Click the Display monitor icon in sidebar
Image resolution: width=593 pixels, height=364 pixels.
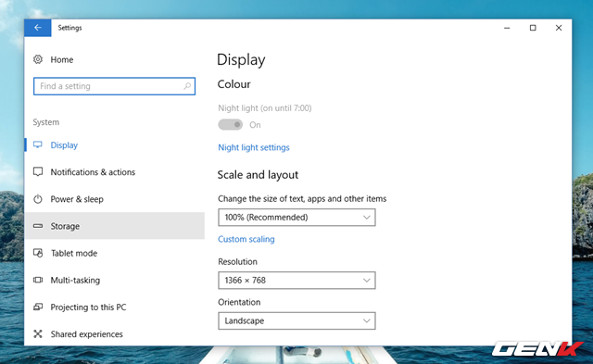(38, 144)
